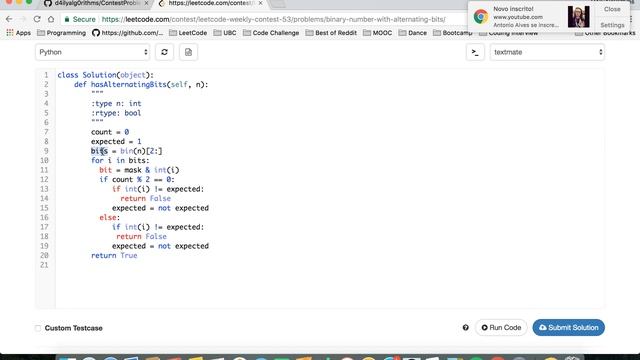Click 'def hasAlternatingBits(self, n):' line
Viewport: 640px width, 360px height.
[x=141, y=84]
